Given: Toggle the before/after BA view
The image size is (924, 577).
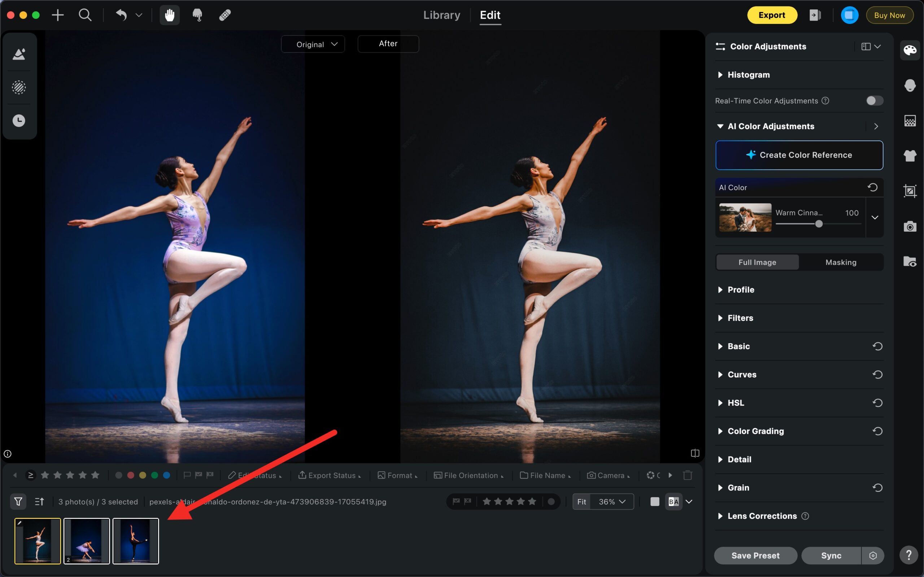Looking at the screenshot, I should click(x=674, y=502).
